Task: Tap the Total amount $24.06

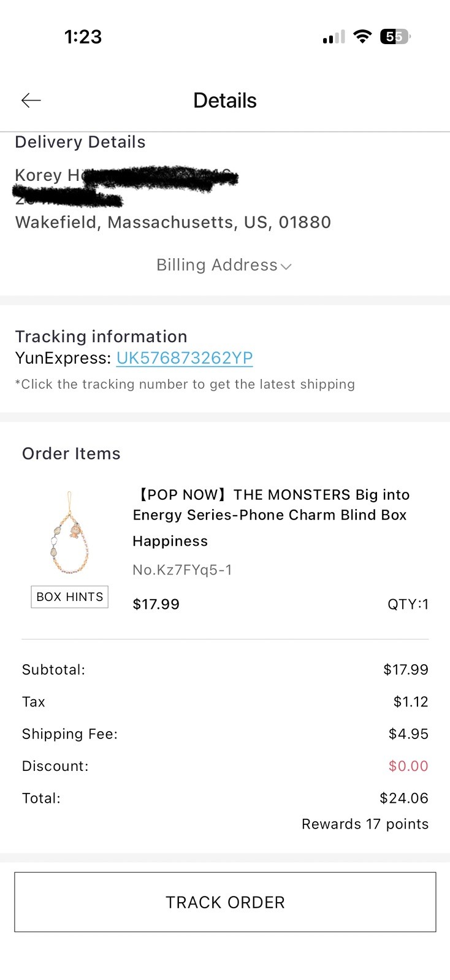Action: tap(404, 798)
